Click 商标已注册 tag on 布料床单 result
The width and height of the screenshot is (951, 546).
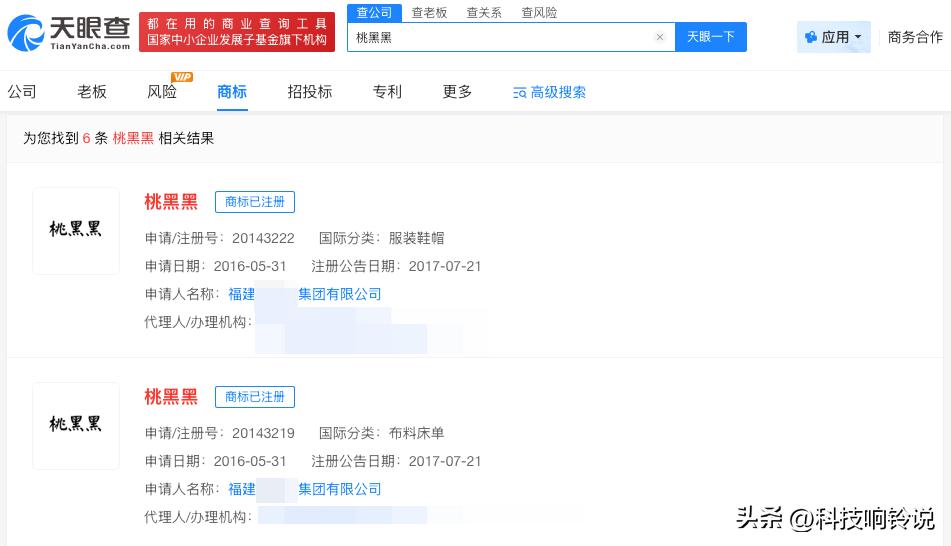pos(255,397)
